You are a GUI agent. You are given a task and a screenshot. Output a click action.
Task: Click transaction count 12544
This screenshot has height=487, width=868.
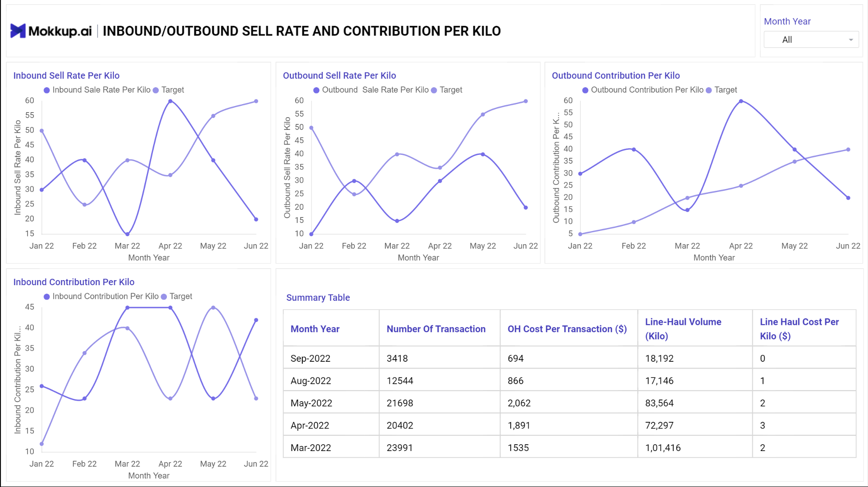400,381
